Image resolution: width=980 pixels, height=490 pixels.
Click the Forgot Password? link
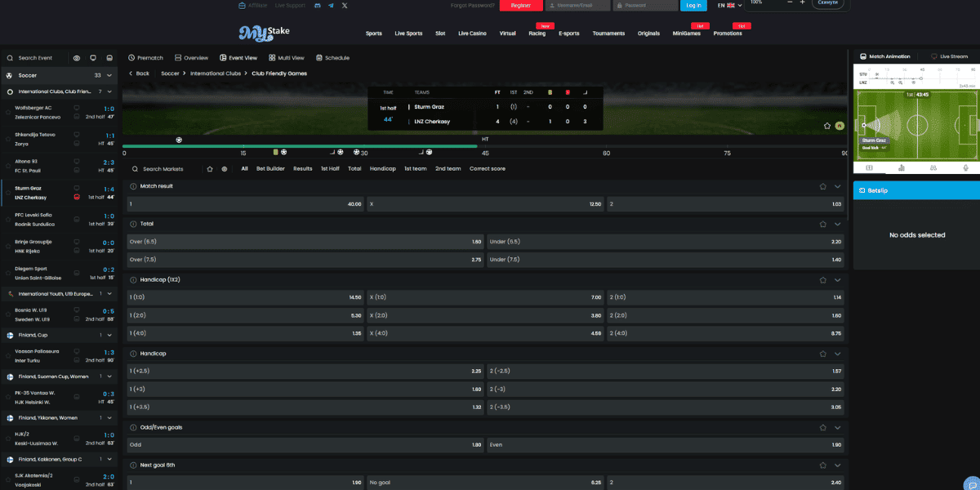[x=473, y=5]
